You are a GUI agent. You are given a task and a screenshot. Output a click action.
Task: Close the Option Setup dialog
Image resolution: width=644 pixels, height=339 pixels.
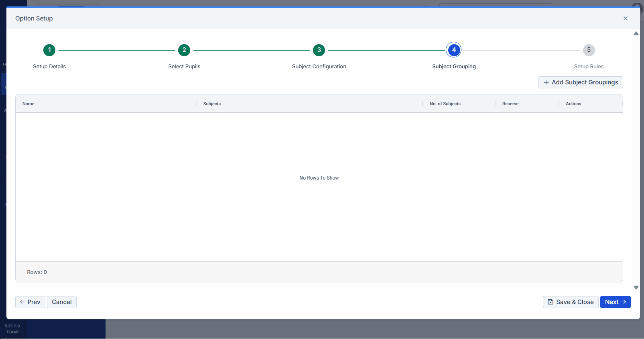coord(625,18)
